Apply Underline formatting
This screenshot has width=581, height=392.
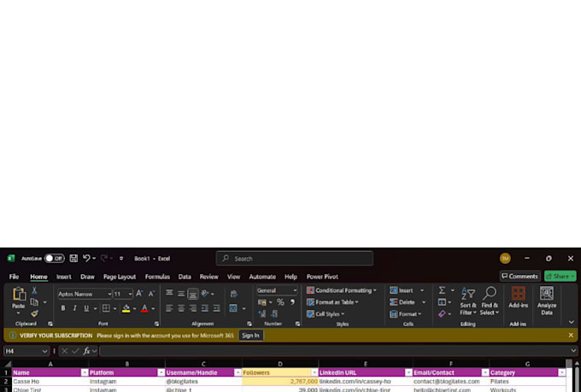[86, 308]
